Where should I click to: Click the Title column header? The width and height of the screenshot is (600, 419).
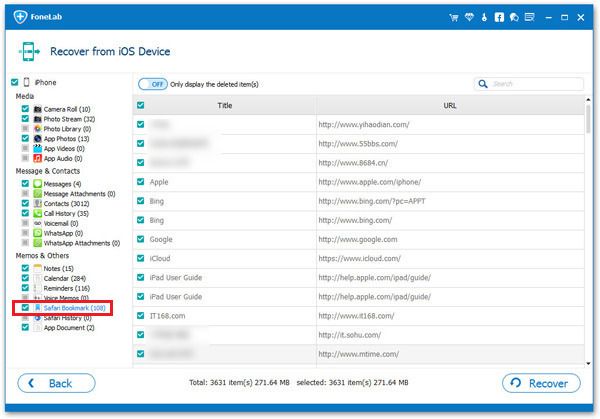(225, 105)
